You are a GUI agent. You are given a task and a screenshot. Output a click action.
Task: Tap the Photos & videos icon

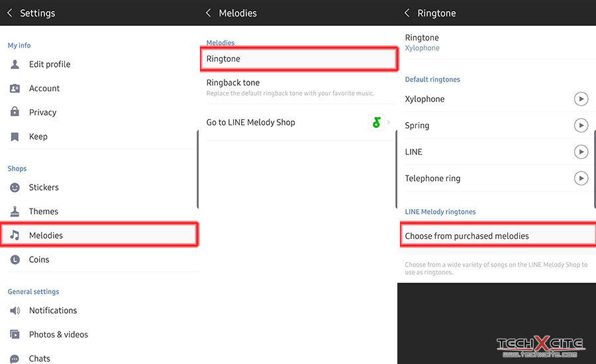(x=15, y=334)
